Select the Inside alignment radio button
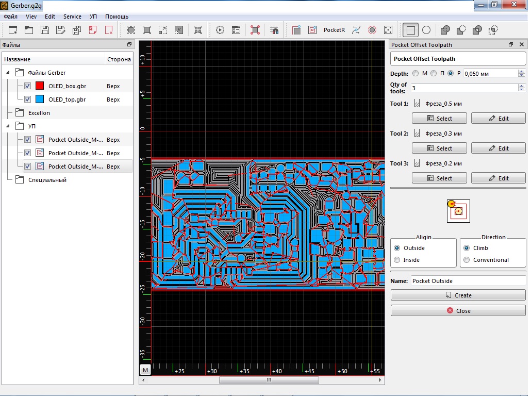 (397, 260)
